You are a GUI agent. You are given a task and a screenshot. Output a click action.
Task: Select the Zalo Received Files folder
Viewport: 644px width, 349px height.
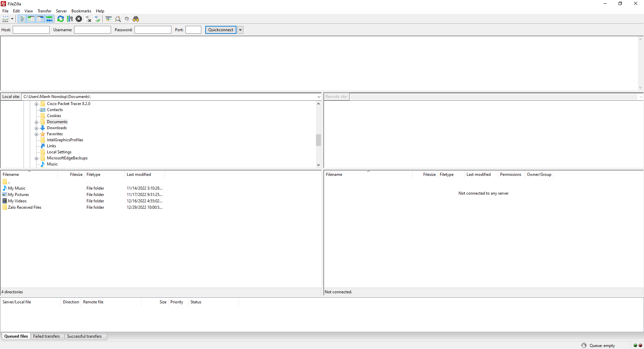[24, 207]
